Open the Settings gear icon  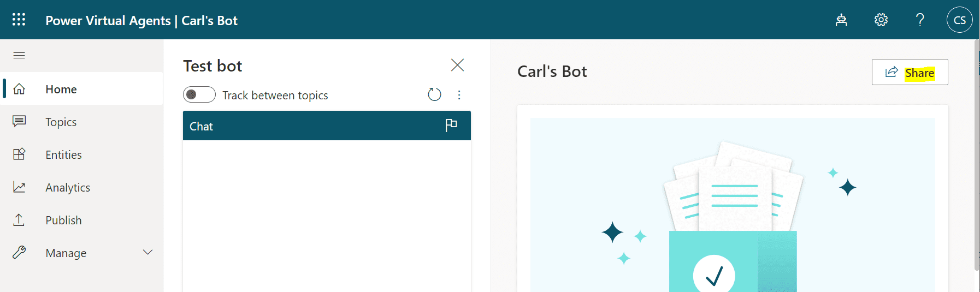pyautogui.click(x=881, y=20)
